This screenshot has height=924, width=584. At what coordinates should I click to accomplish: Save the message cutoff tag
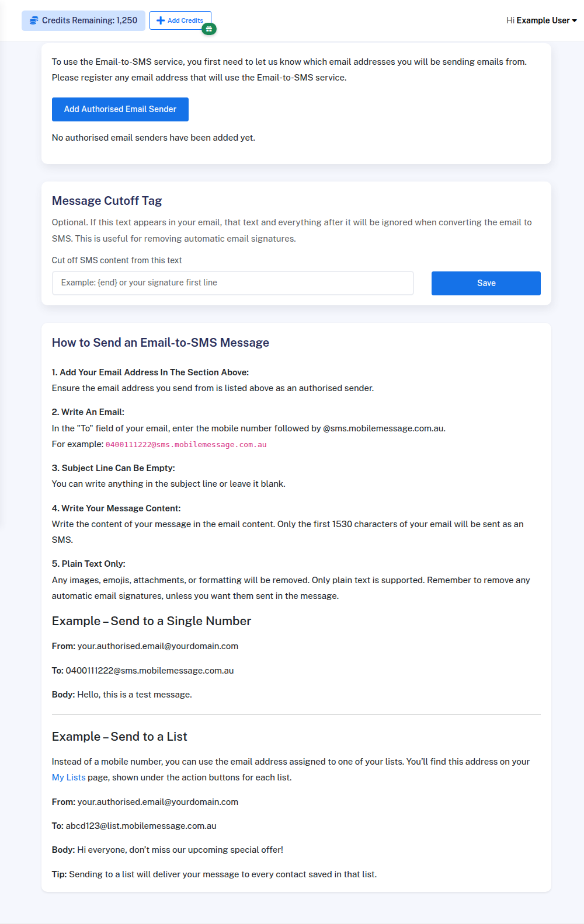coord(486,283)
